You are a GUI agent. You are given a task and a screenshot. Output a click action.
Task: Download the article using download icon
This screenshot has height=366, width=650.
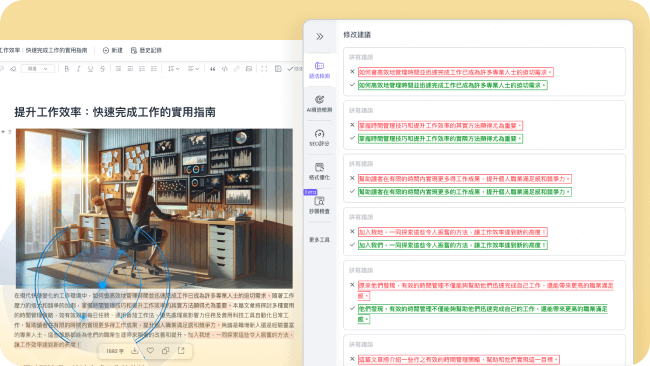pyautogui.click(x=135, y=351)
